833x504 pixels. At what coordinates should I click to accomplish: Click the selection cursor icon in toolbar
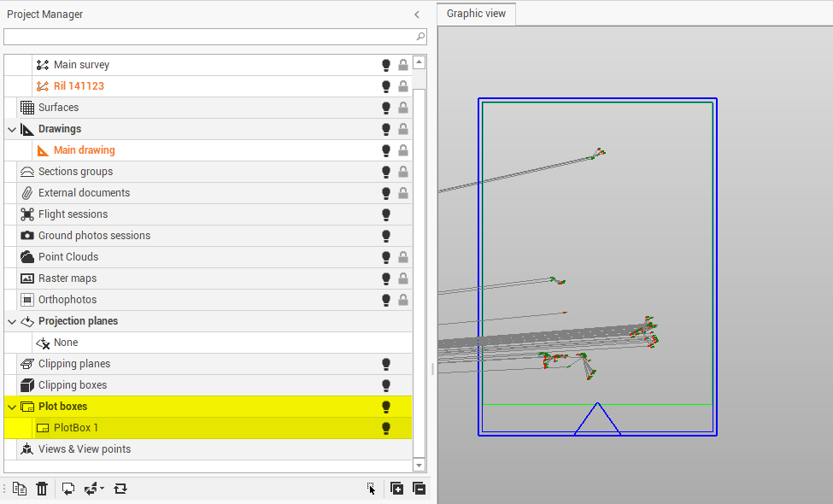pos(371,489)
